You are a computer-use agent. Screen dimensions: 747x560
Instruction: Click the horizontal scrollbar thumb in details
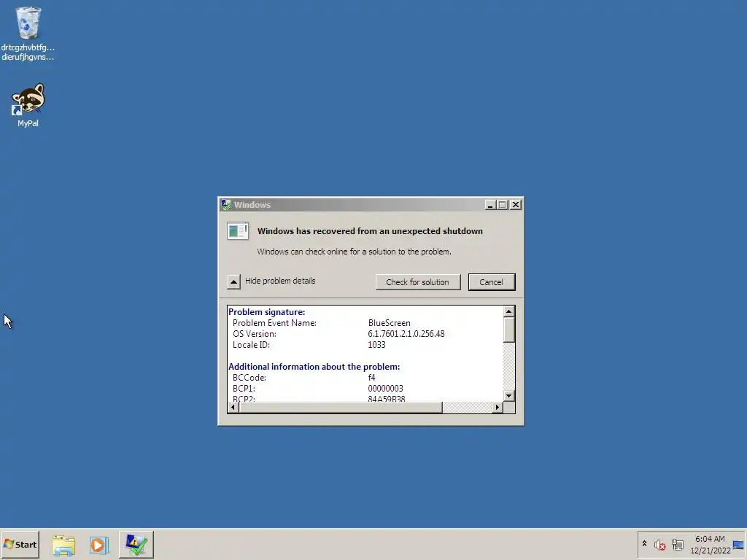click(x=341, y=407)
